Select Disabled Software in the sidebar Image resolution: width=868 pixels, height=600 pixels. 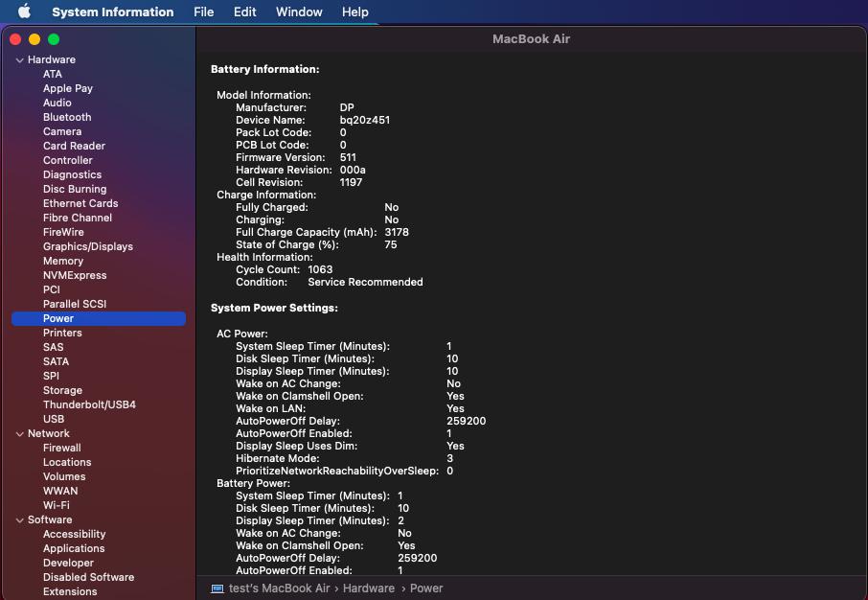[88, 578]
